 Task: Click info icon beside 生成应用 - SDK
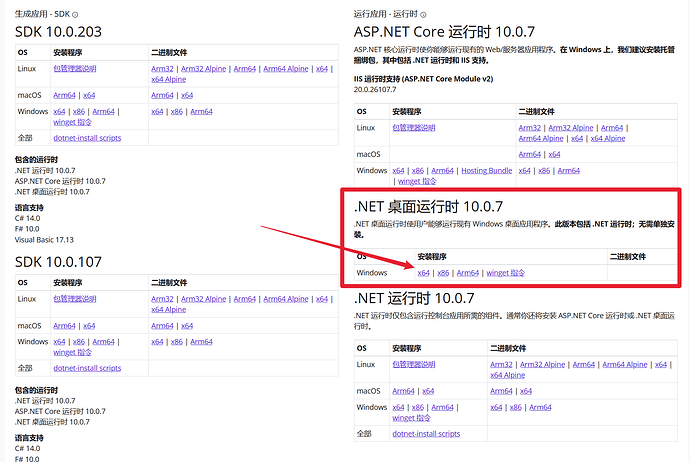[75, 15]
